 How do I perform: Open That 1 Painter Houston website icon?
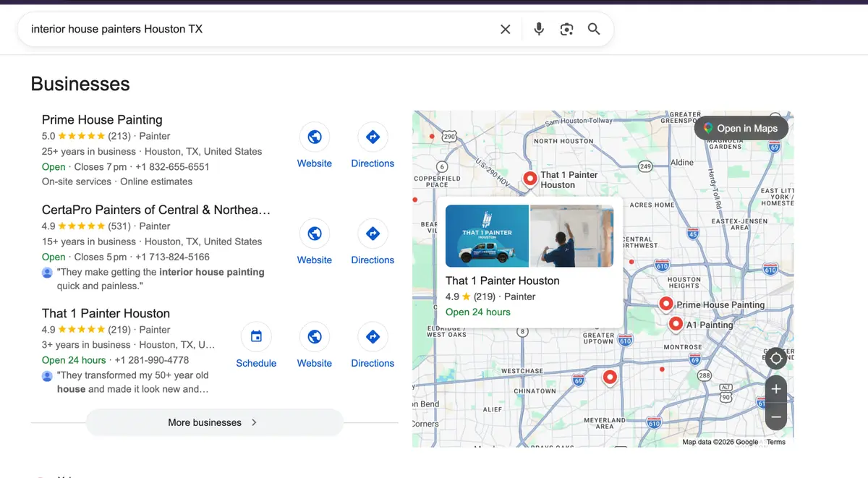pos(315,336)
